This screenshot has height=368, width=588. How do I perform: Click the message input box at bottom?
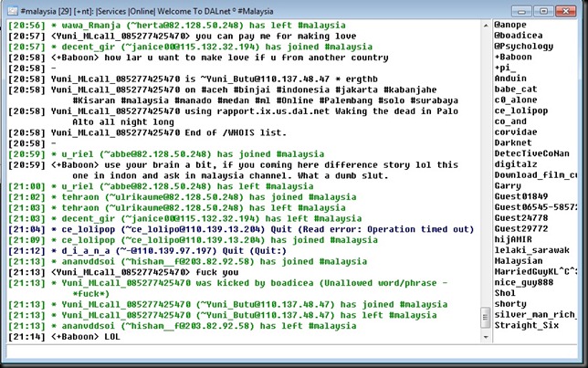[292, 352]
